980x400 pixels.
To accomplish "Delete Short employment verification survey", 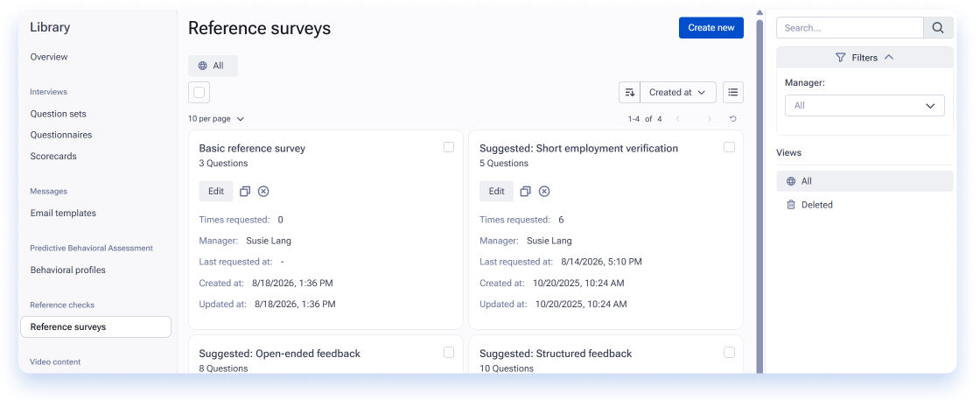I will coord(544,192).
